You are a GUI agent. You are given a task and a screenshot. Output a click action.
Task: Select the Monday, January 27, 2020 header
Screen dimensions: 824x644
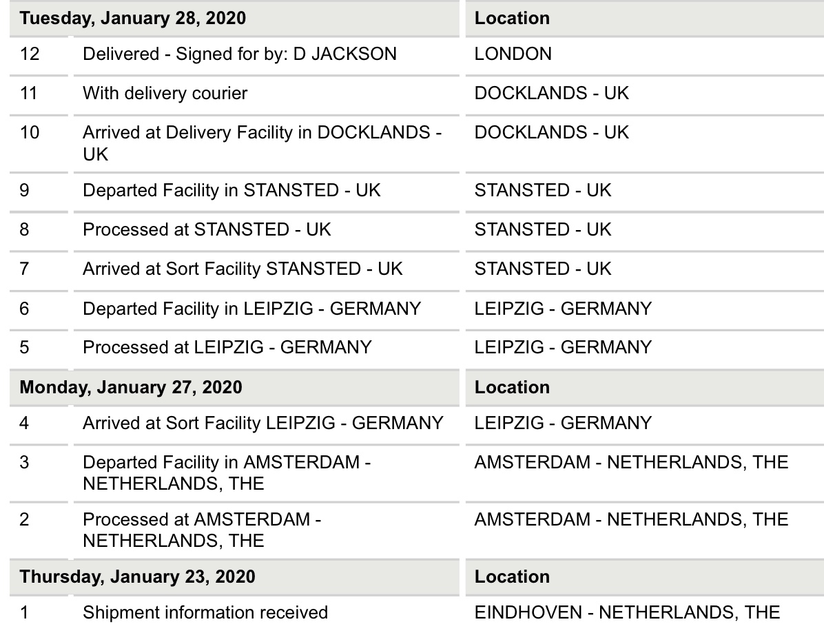pyautogui.click(x=131, y=387)
